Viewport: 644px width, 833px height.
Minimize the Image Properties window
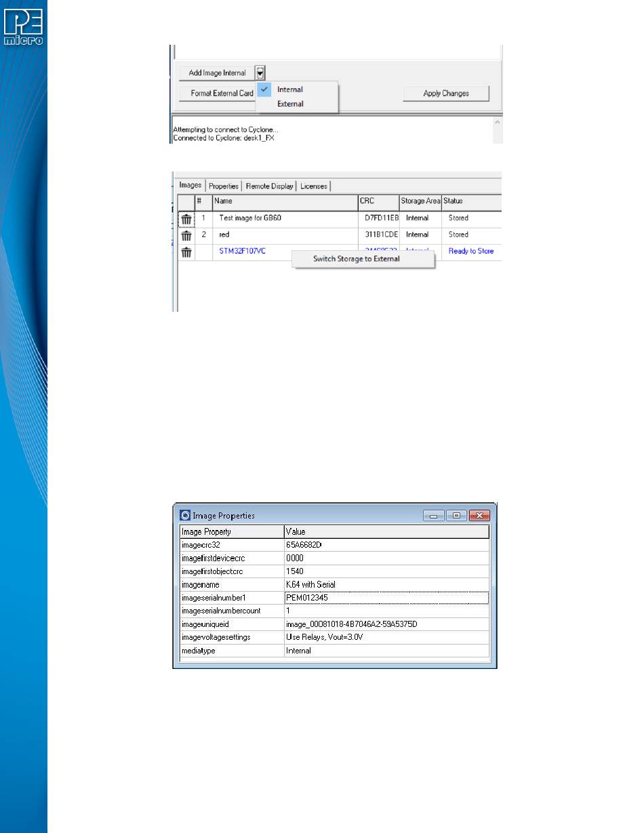coord(434,516)
